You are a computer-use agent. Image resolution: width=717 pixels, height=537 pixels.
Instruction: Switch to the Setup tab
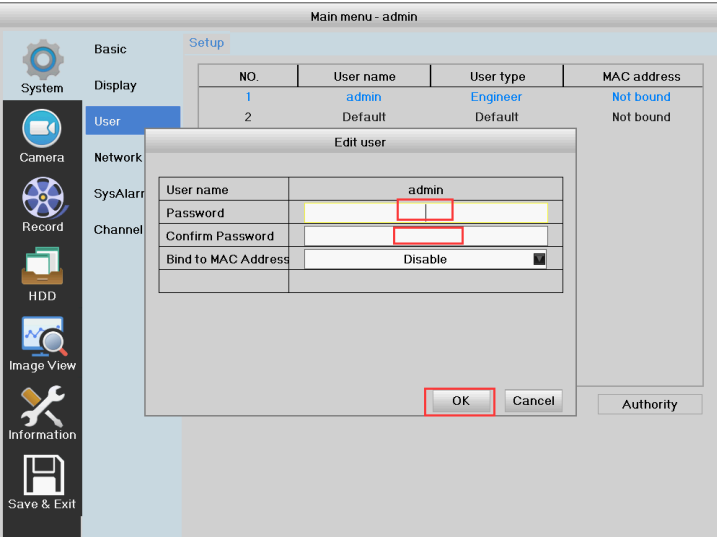pyautogui.click(x=207, y=43)
